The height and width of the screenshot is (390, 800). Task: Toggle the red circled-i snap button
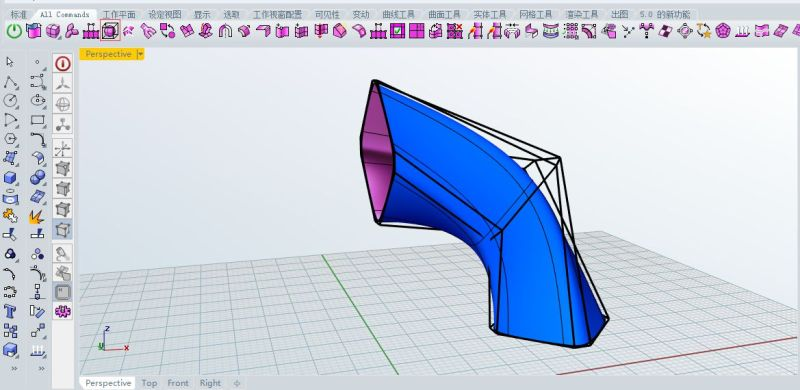(63, 64)
